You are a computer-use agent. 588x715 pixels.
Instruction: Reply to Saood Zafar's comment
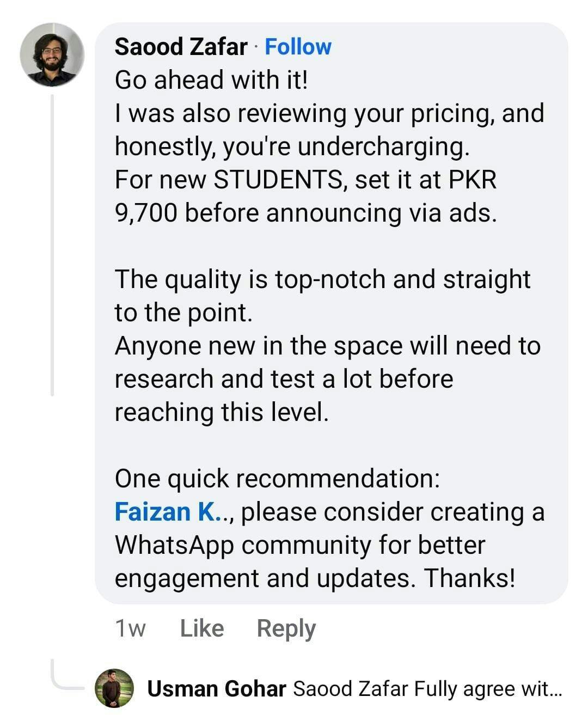pyautogui.click(x=286, y=628)
